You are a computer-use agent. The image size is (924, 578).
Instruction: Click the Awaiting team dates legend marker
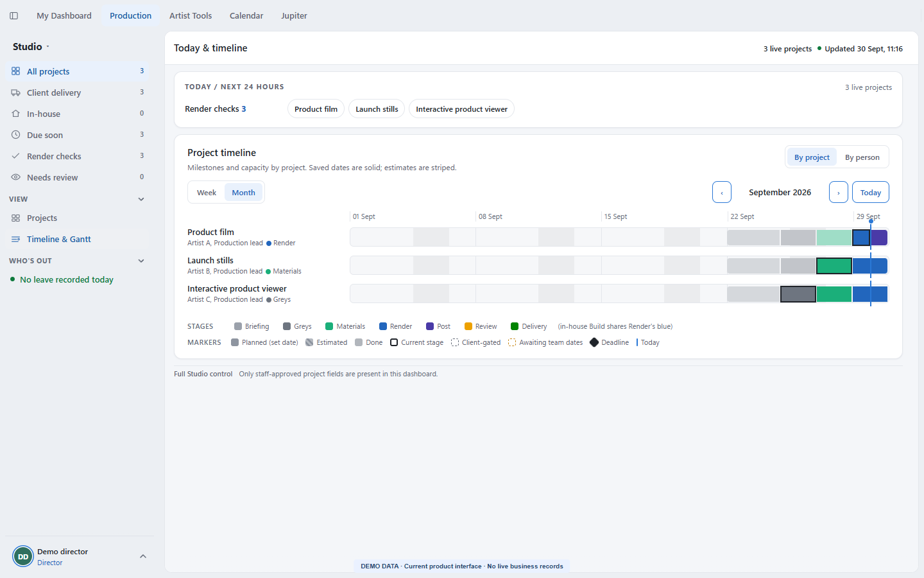click(512, 342)
